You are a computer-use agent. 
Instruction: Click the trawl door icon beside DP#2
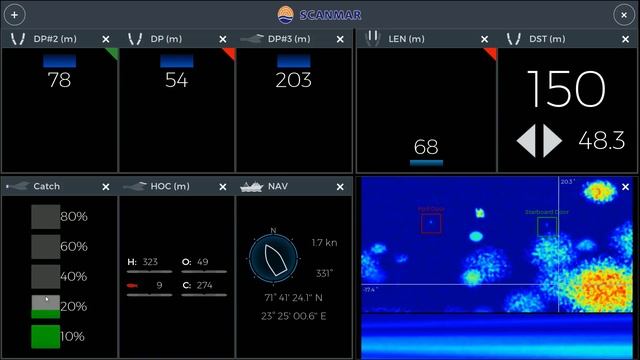coord(18,39)
